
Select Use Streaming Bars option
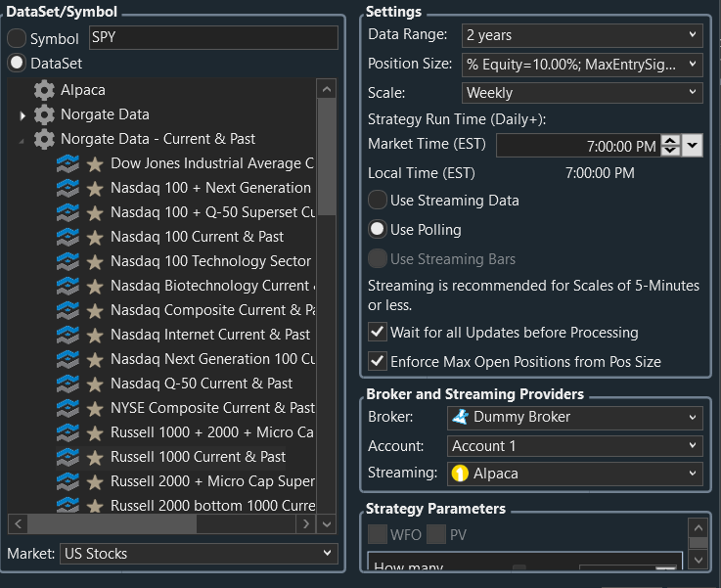click(x=377, y=258)
